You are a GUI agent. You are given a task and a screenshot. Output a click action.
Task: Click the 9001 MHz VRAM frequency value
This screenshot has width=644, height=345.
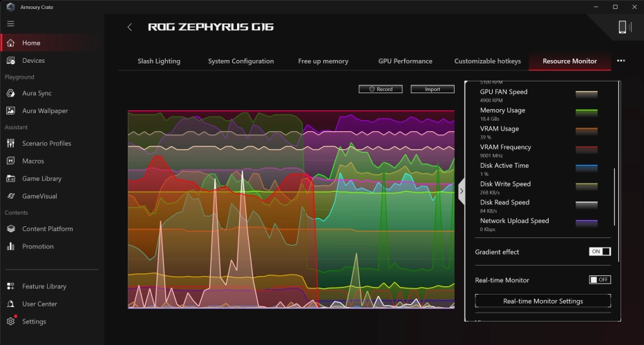491,156
